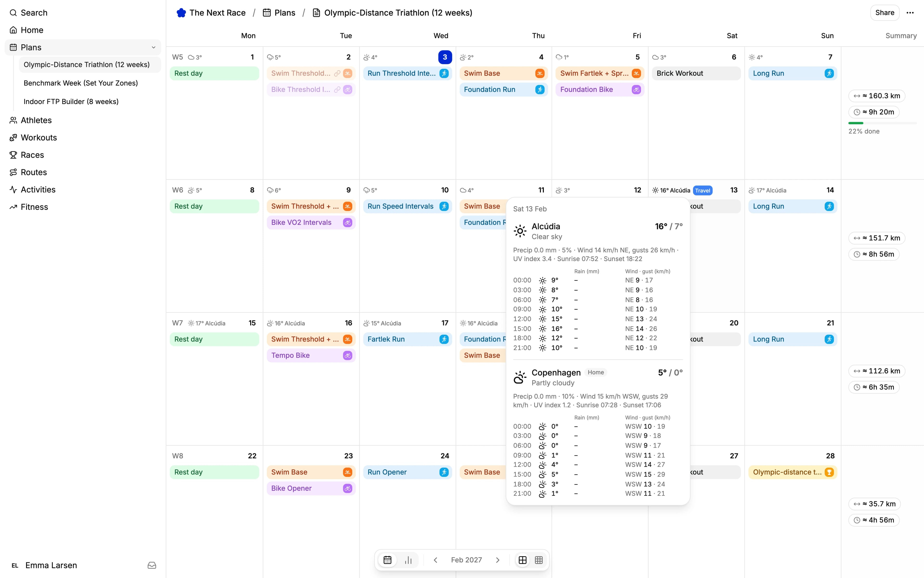
Task: Click the Home tag beside Copenhagen
Action: 596,372
